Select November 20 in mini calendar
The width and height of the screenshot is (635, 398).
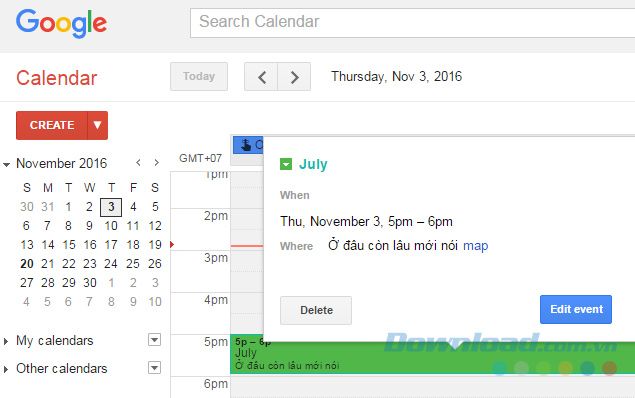point(27,264)
